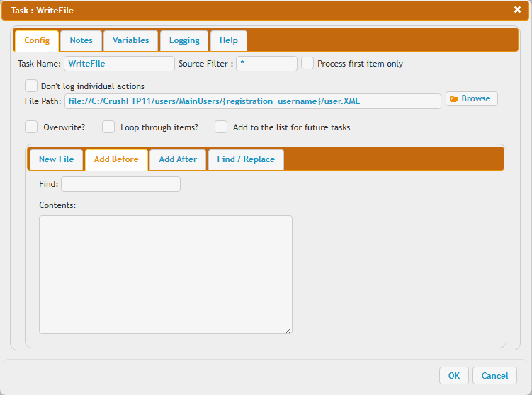Focus the Source Filter input
The height and width of the screenshot is (395, 532).
pyautogui.click(x=266, y=64)
